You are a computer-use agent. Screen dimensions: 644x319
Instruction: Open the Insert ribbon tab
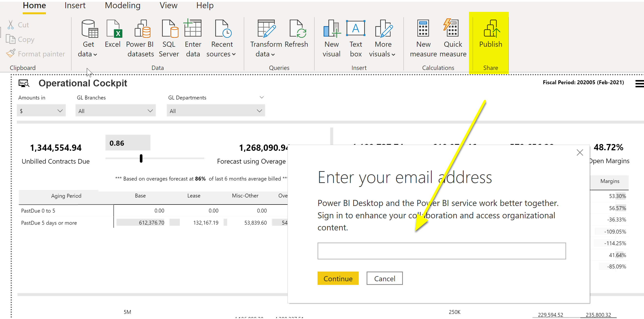pyautogui.click(x=75, y=6)
